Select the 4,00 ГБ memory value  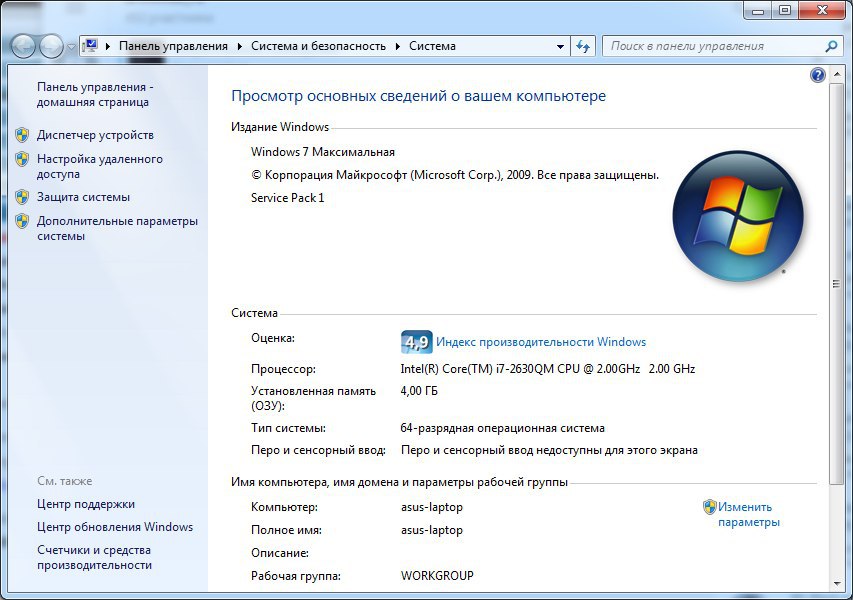pyautogui.click(x=419, y=391)
